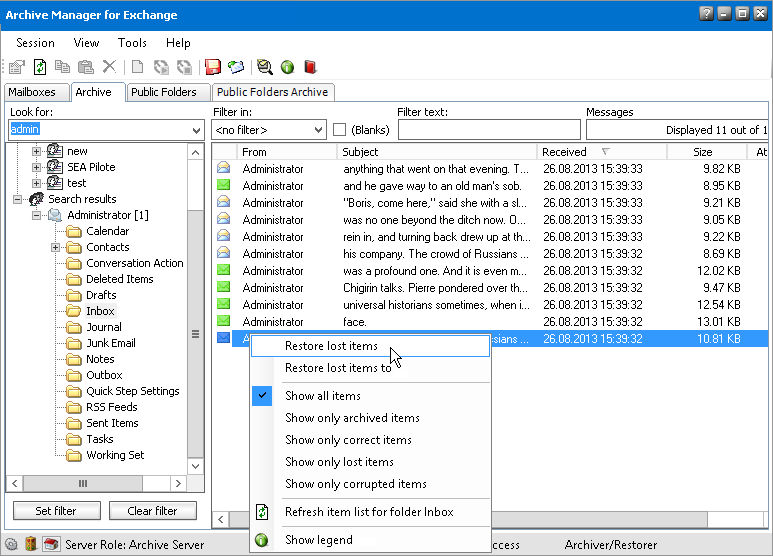Click the red floppy disk save icon
The image size is (773, 556).
(x=213, y=67)
